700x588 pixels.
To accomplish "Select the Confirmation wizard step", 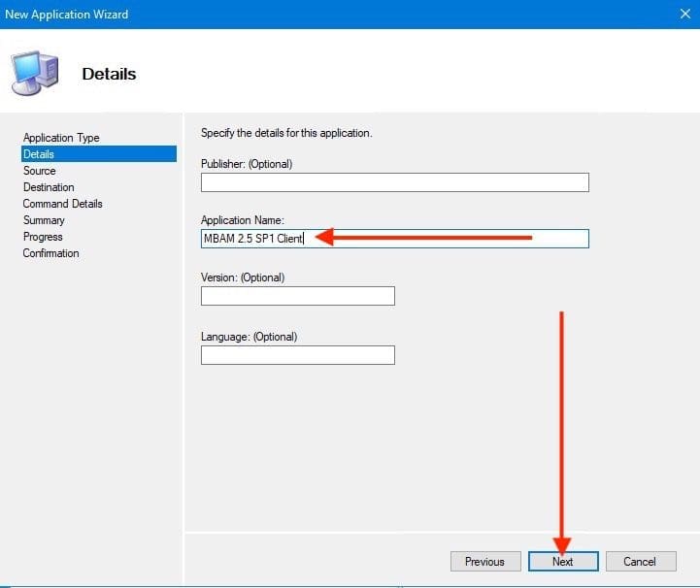I will [51, 253].
